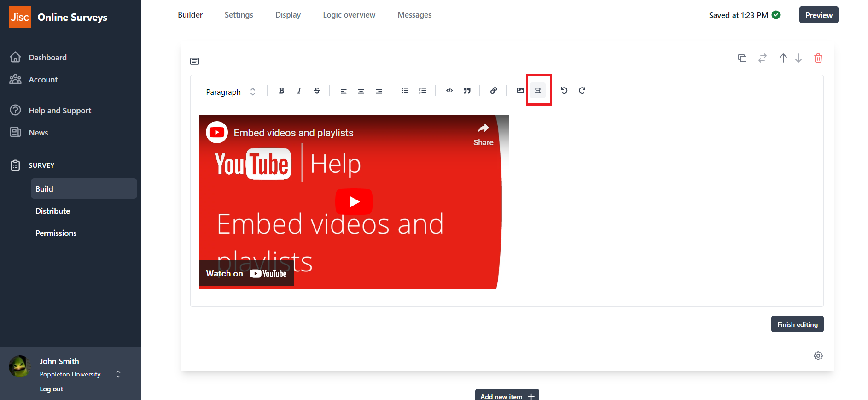Apply italic formatting
The image size is (868, 400).
tap(299, 90)
